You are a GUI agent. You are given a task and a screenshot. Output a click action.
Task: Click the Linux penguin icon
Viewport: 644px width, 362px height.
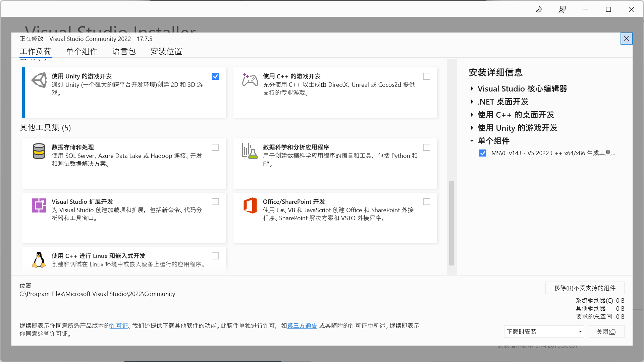(x=39, y=260)
